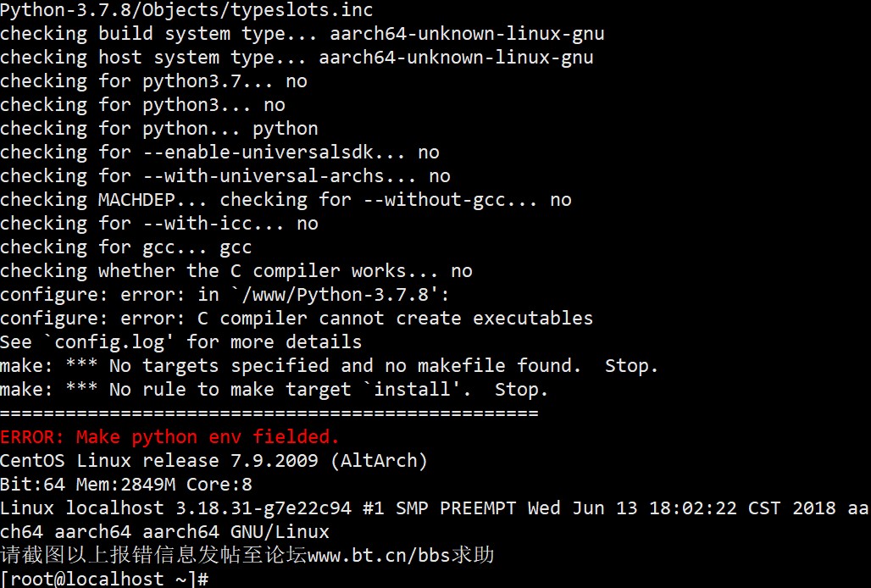
Task: Click "checking whether the C compiler works" line
Action: coord(236,271)
